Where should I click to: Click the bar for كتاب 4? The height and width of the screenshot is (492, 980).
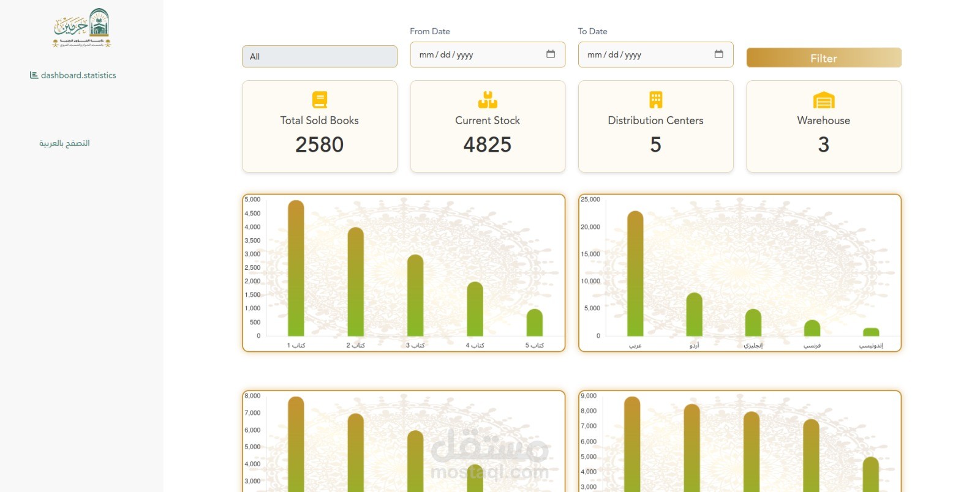click(x=475, y=309)
